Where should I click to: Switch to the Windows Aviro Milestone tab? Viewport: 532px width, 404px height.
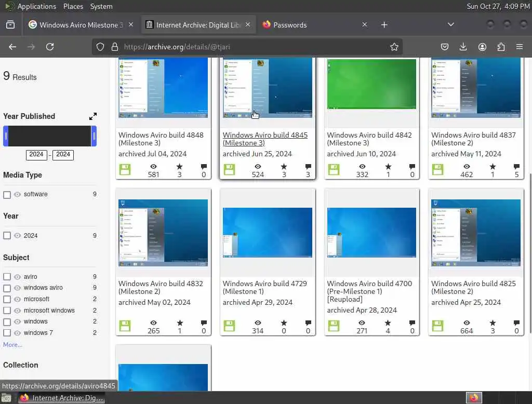click(x=81, y=25)
